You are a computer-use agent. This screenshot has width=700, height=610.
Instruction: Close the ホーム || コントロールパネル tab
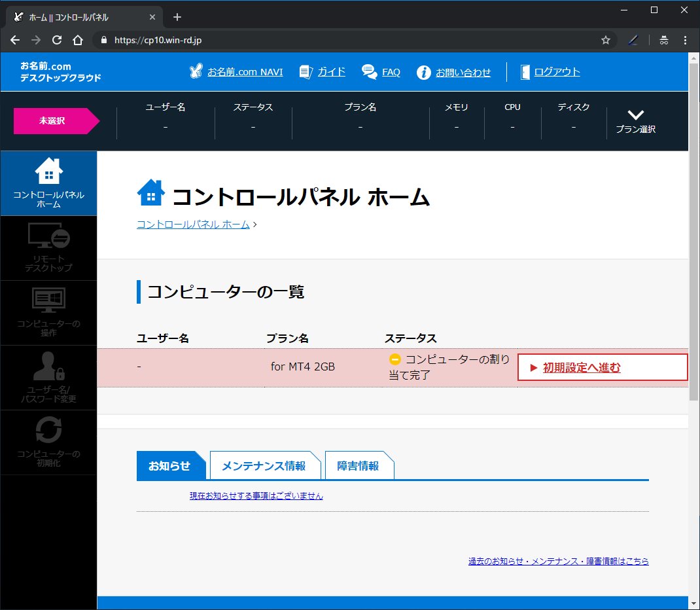(x=152, y=17)
